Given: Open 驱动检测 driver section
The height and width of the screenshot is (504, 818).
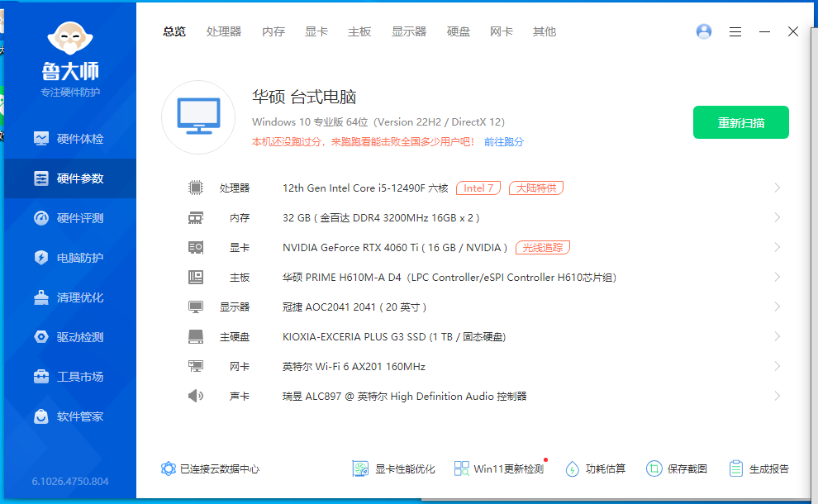Looking at the screenshot, I should coord(69,337).
